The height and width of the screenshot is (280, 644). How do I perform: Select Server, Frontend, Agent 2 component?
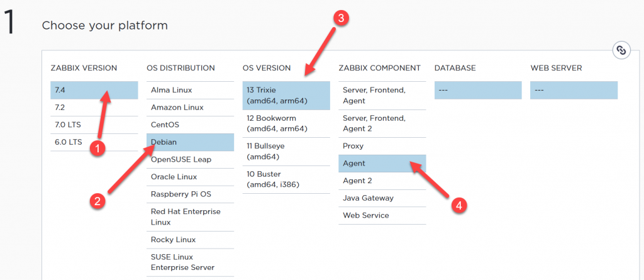click(382, 123)
